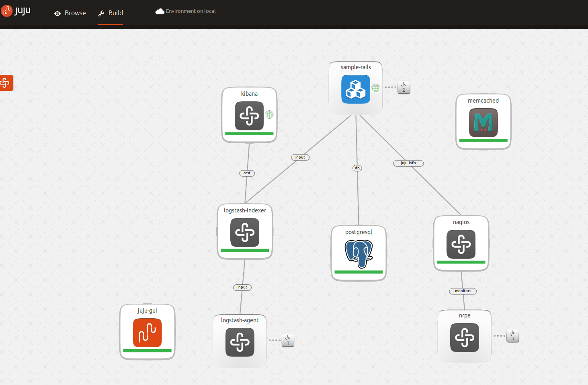Select the nrpe service icon
Screen dimensions: 588x385
coord(465,338)
